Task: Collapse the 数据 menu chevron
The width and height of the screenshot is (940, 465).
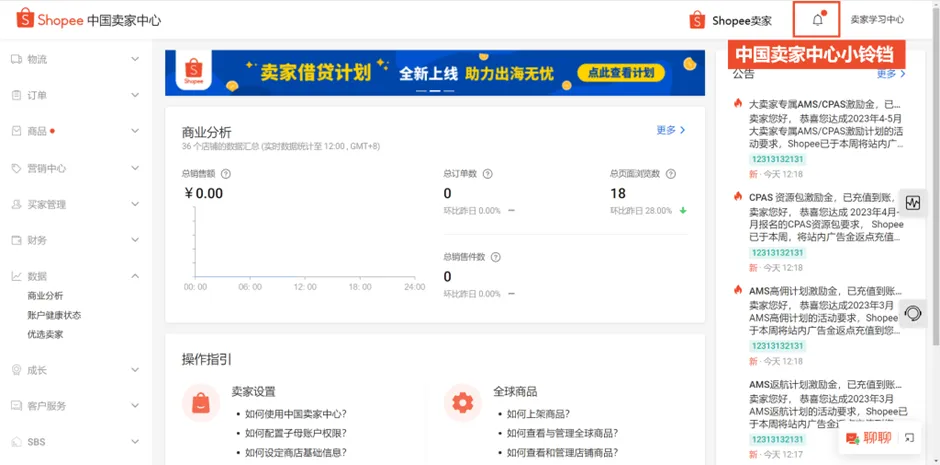Action: coord(135,276)
